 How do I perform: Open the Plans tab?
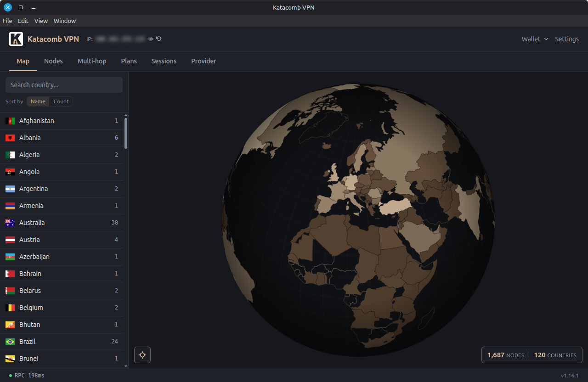[129, 61]
